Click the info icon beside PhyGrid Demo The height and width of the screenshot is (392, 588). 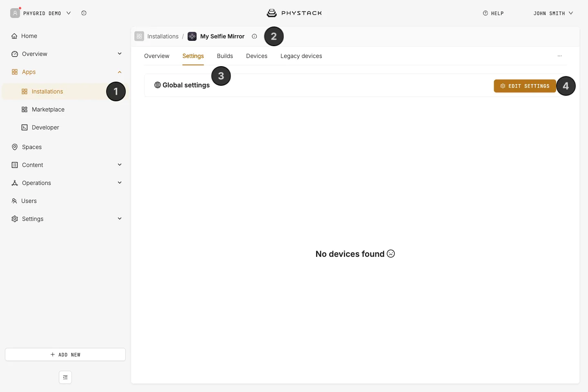point(84,13)
